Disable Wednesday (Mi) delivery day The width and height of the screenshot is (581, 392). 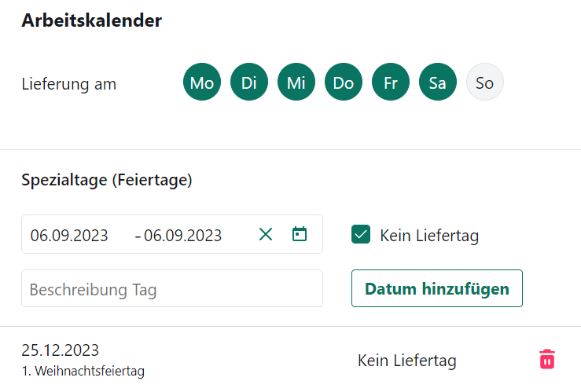[x=296, y=82]
